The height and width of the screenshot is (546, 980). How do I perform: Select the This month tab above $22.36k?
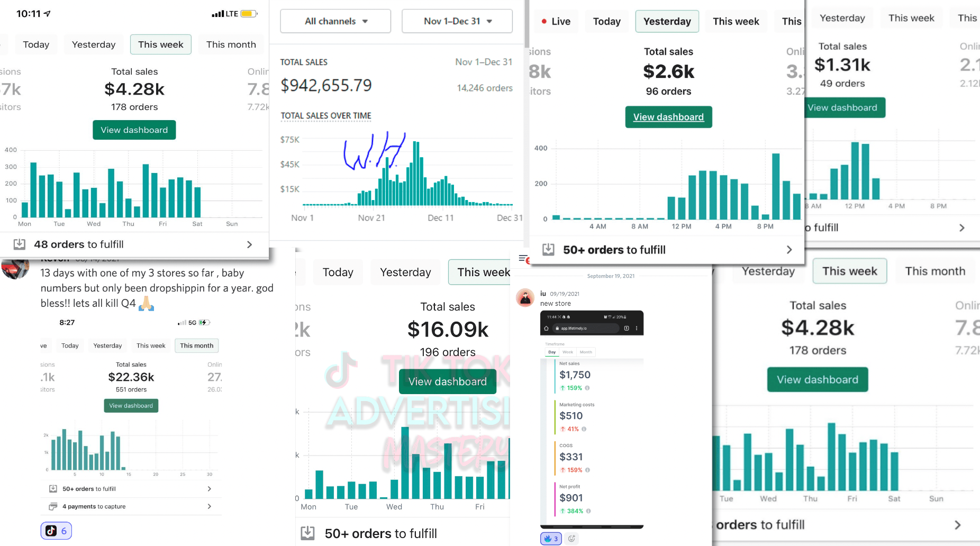196,345
